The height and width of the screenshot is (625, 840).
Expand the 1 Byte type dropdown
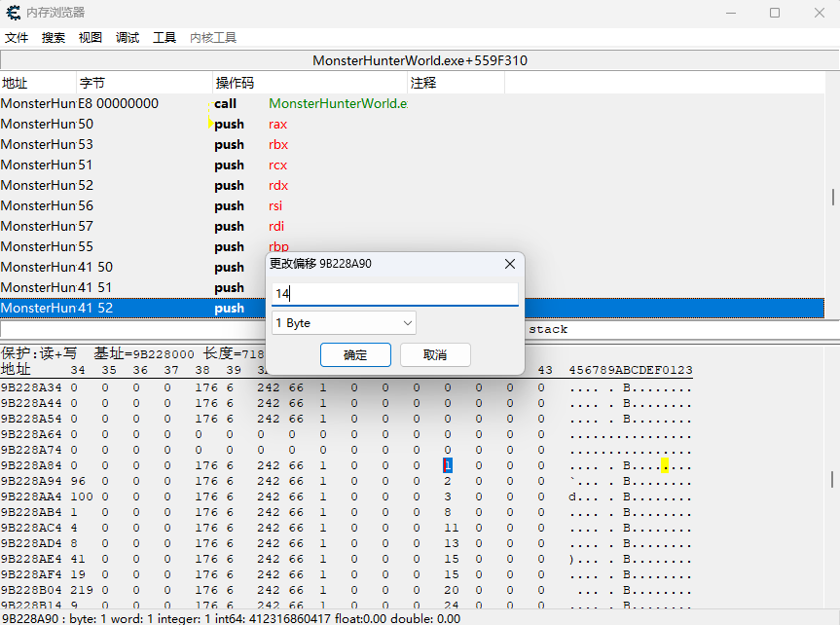tap(344, 323)
